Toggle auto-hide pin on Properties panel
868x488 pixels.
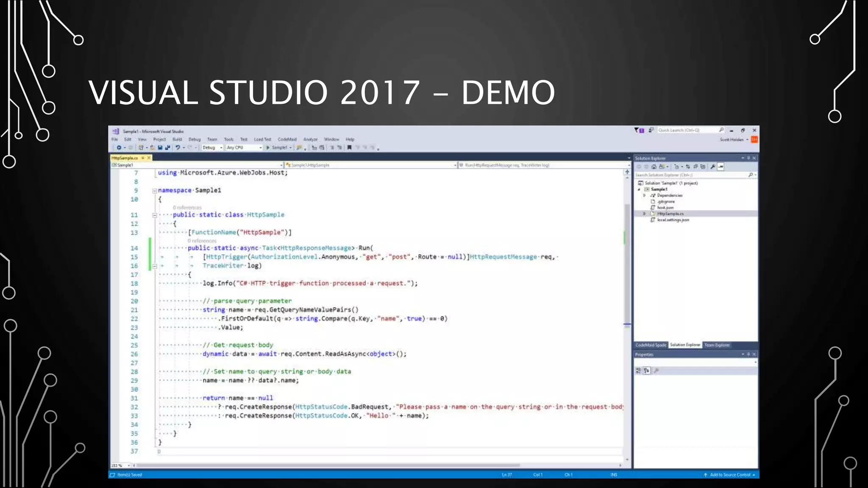748,354
